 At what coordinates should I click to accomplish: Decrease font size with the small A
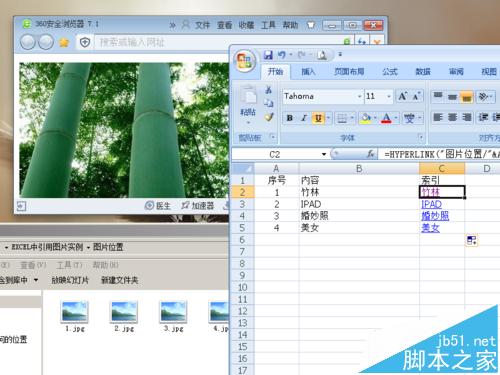pos(416,96)
